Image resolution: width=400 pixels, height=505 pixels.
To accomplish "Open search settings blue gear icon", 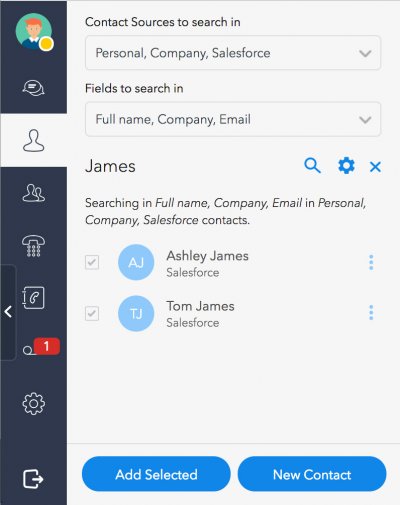I will pos(346,166).
